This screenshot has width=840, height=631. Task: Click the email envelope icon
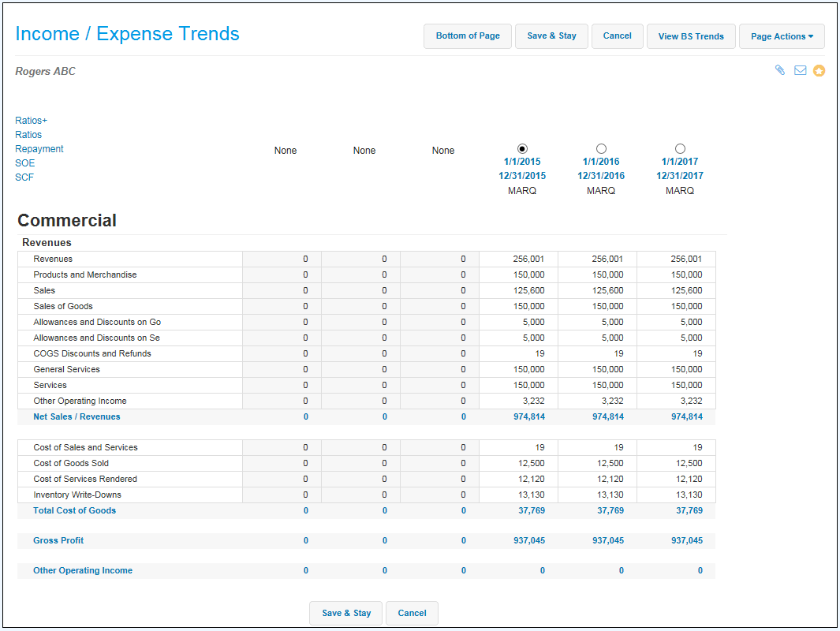(x=800, y=70)
